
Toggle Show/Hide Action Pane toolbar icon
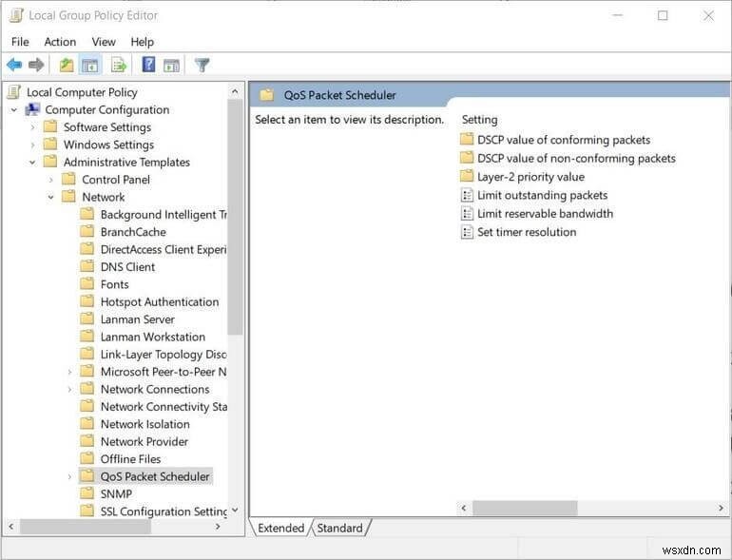click(x=171, y=66)
